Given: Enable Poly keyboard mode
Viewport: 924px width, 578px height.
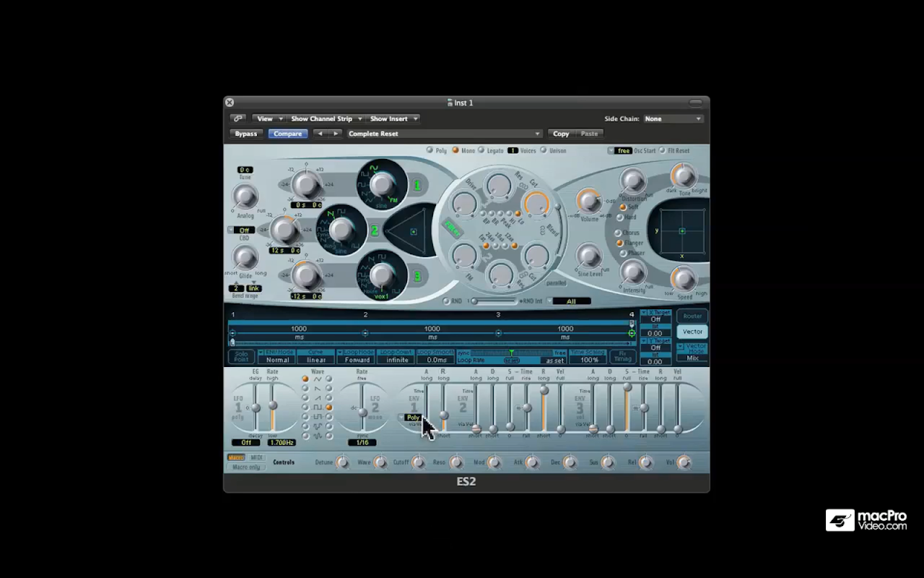Looking at the screenshot, I should (430, 150).
